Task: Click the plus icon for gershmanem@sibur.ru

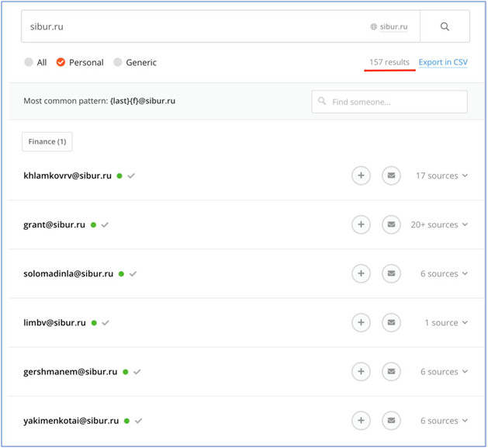Action: pos(361,372)
